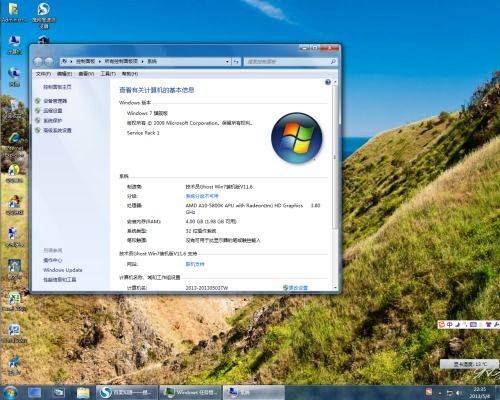Open Advanced system settings link
This screenshot has width=500, height=400.
click(57, 130)
